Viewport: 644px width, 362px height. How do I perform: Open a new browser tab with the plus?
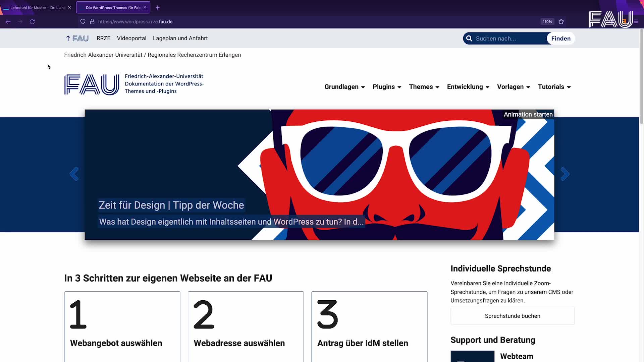158,7
